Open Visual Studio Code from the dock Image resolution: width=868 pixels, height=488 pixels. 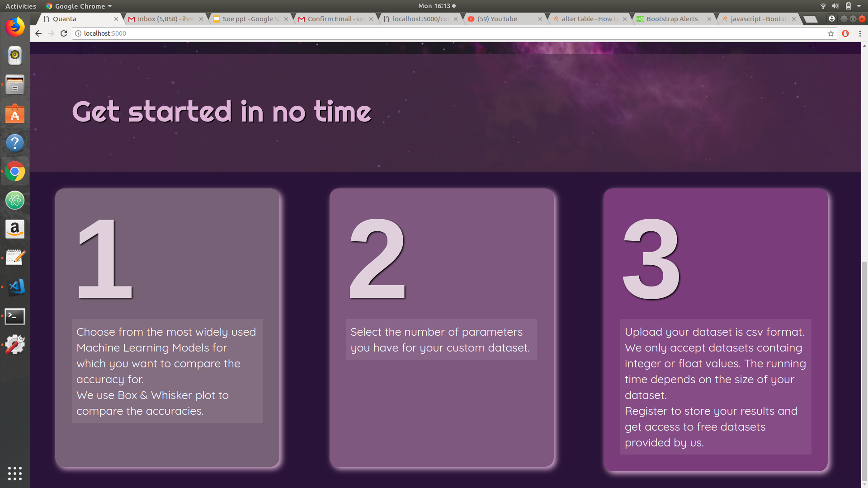tap(15, 287)
